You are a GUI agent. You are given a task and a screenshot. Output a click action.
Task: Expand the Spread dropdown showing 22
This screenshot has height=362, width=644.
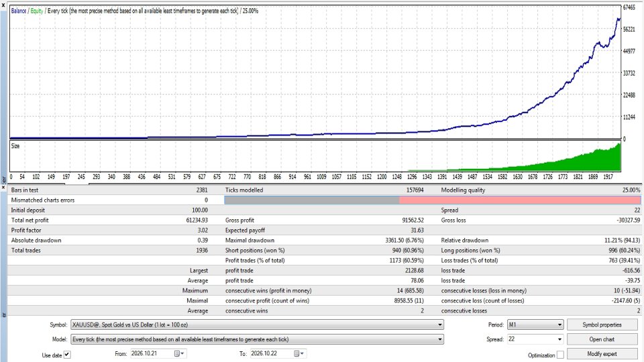tap(535, 339)
